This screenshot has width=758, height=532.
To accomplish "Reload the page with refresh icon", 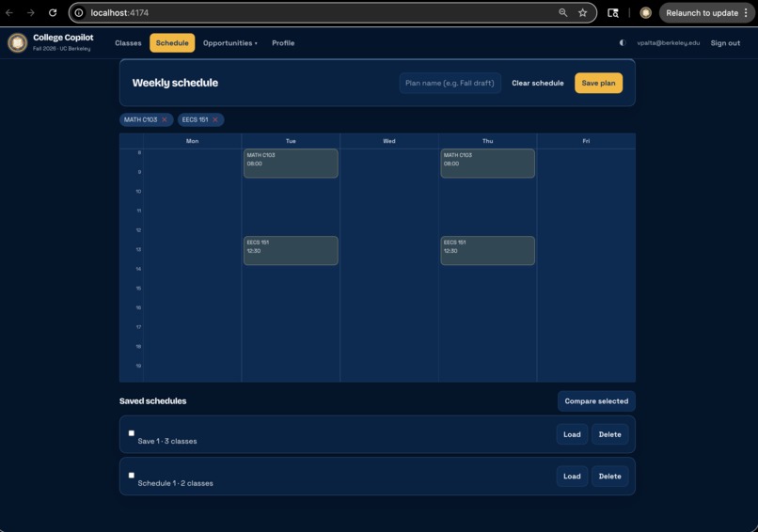I will [x=53, y=12].
